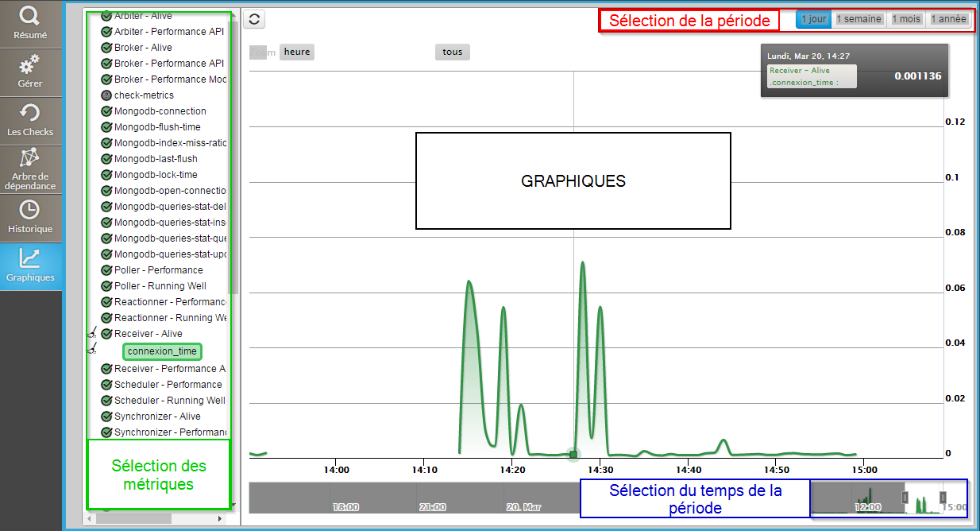This screenshot has width=980, height=531.
Task: Open Arbre de dépendance view
Action: click(30, 169)
